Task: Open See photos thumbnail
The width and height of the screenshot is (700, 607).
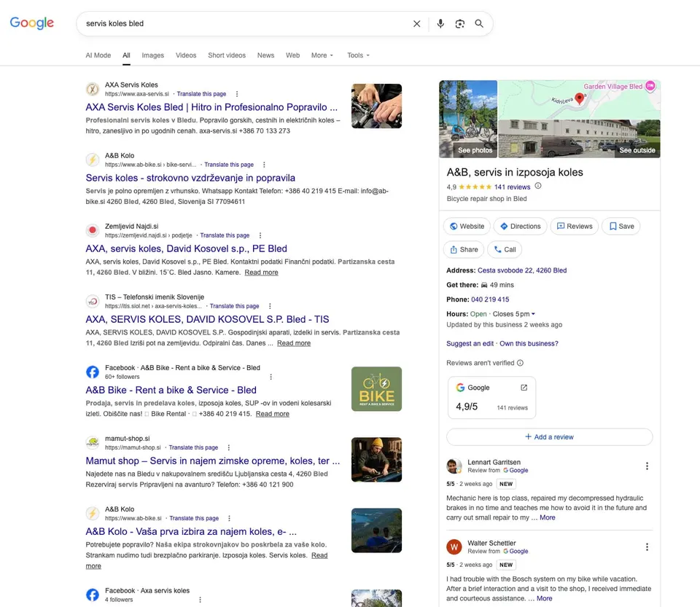Action: [x=468, y=119]
